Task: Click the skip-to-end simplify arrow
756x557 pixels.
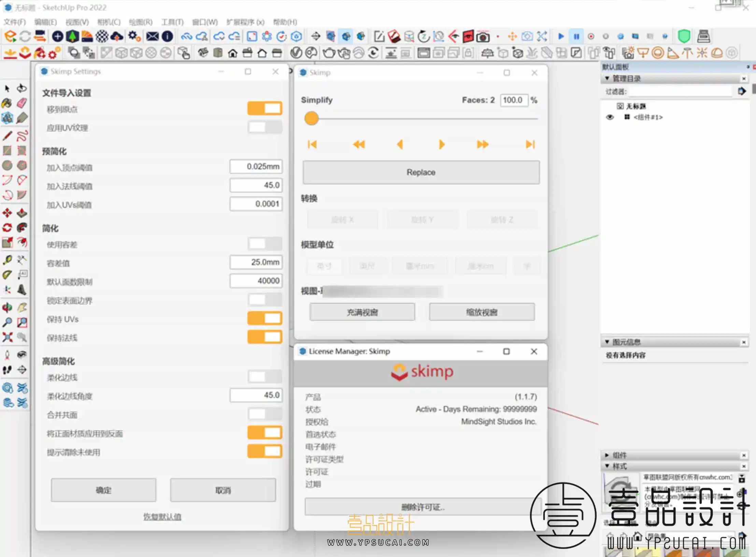Action: pyautogui.click(x=530, y=144)
